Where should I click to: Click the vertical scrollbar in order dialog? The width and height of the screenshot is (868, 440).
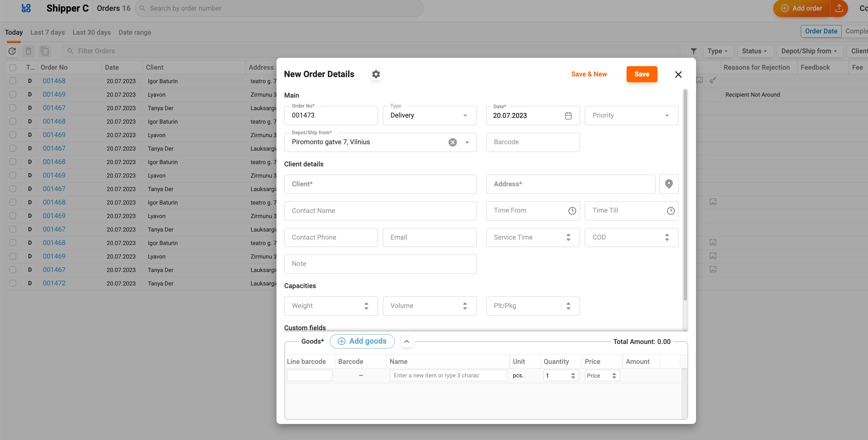[x=685, y=195]
